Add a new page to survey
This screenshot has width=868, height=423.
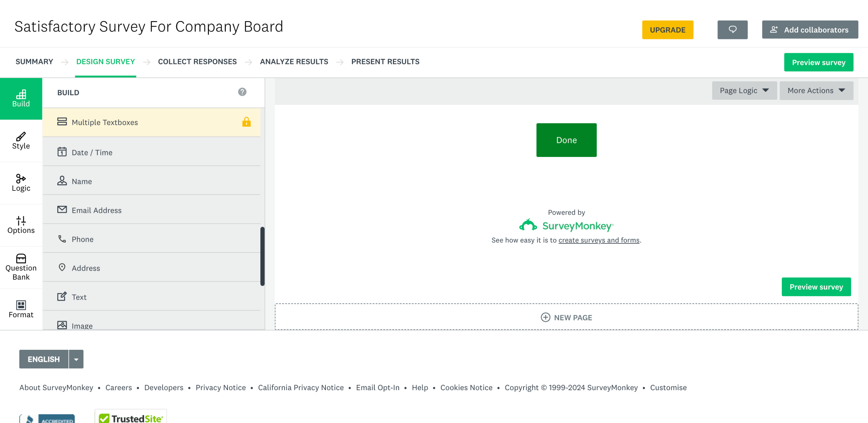click(566, 318)
